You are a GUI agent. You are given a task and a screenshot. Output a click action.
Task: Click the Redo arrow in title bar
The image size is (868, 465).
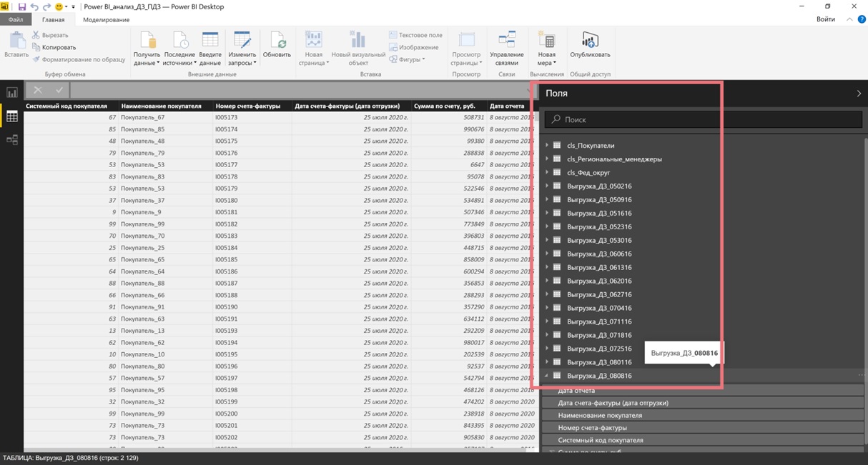(46, 6)
